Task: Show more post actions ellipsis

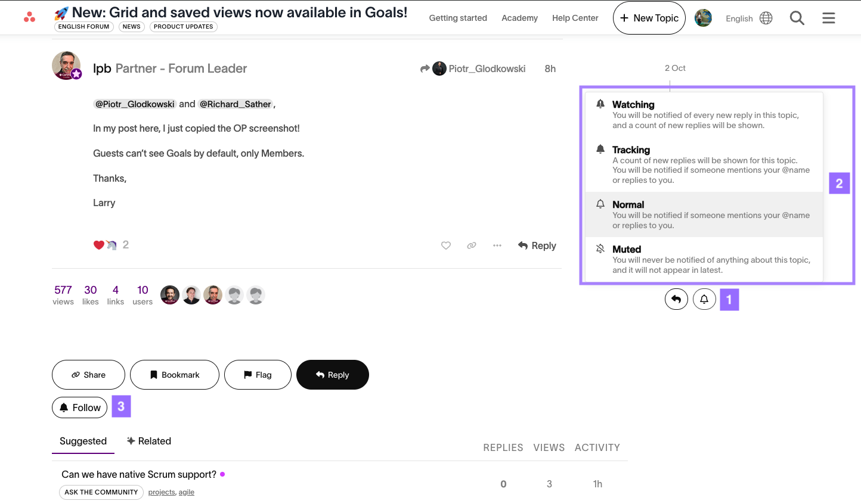Action: point(497,245)
